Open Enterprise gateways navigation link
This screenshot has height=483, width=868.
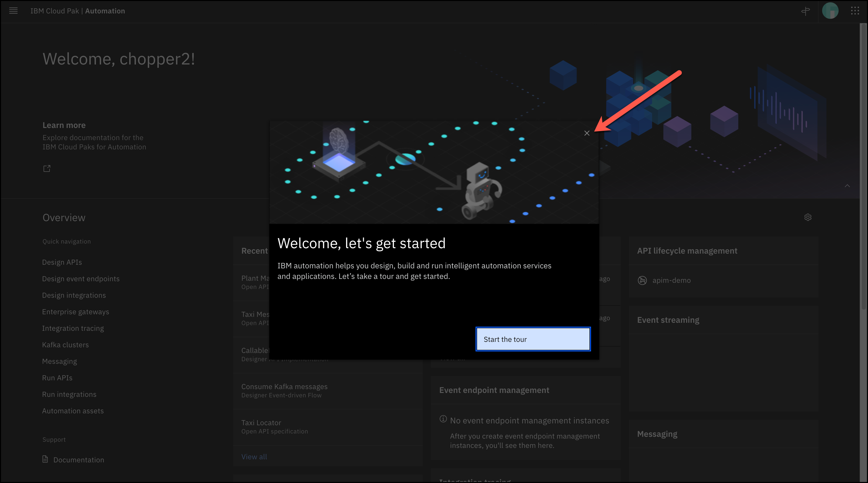(76, 312)
